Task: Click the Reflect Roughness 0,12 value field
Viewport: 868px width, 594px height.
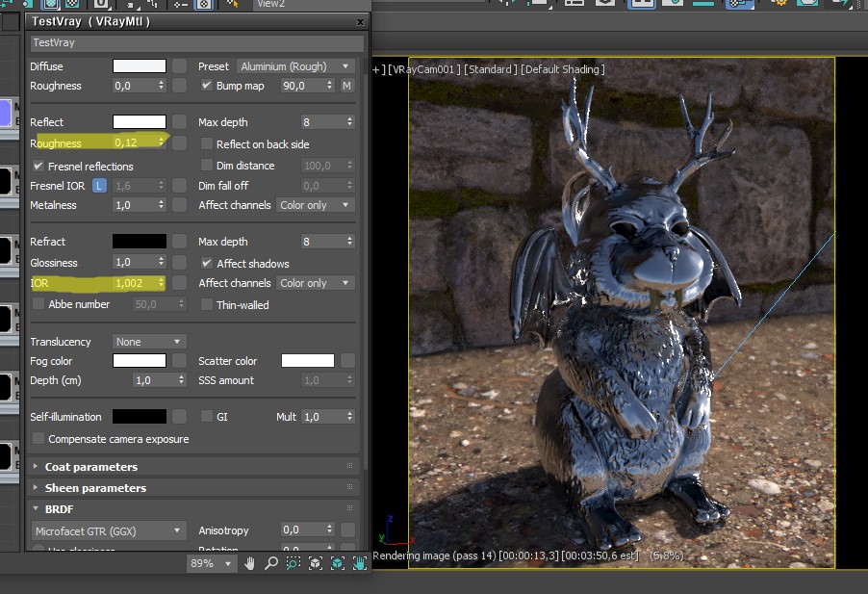Action: (x=134, y=142)
